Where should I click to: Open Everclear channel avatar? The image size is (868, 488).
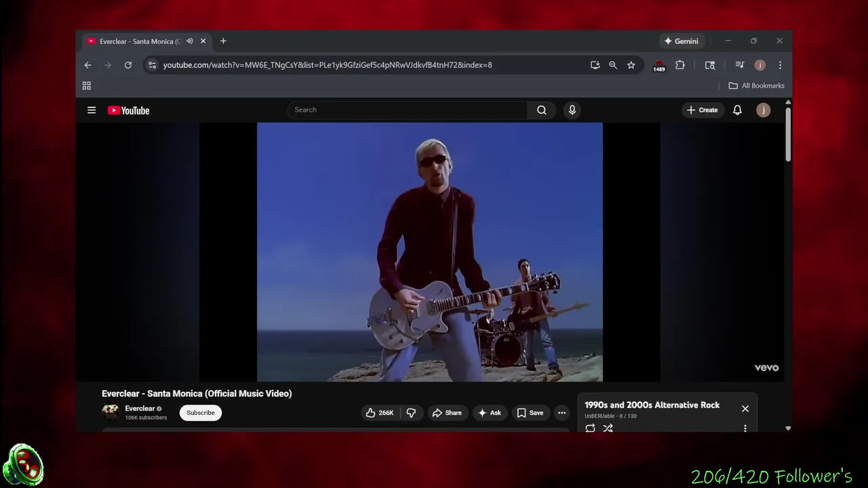111,412
